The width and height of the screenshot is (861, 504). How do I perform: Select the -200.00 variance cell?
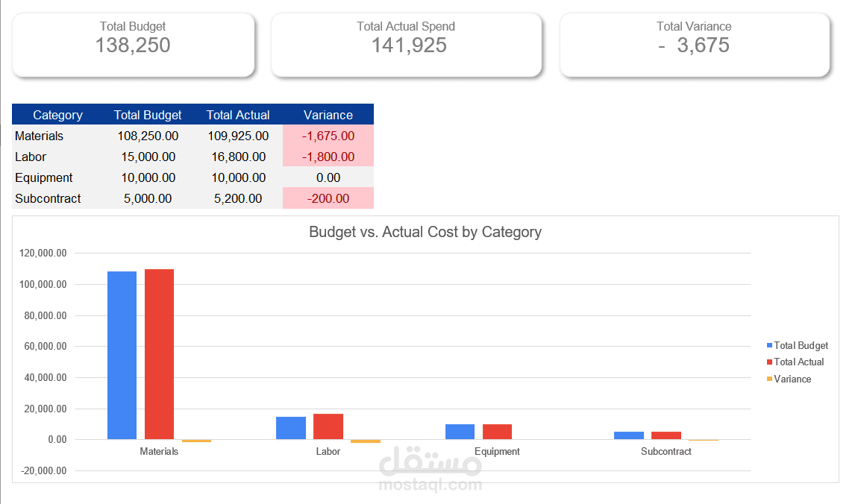coord(328,198)
